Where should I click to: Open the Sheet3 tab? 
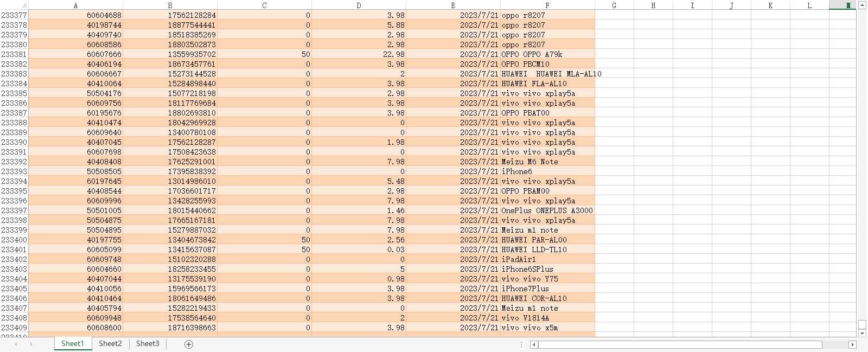[x=148, y=344]
